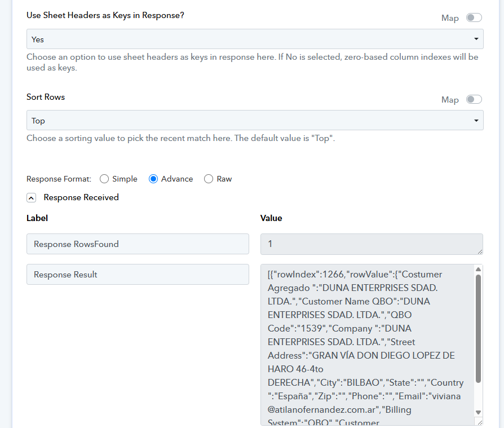
Task: Click the Response RowsFound label field
Action: (x=138, y=244)
